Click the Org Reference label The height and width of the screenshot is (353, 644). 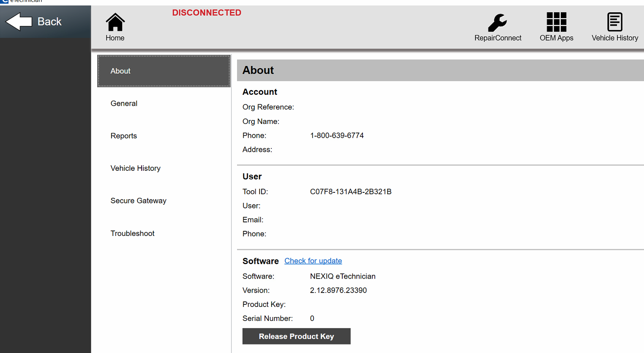coord(268,107)
